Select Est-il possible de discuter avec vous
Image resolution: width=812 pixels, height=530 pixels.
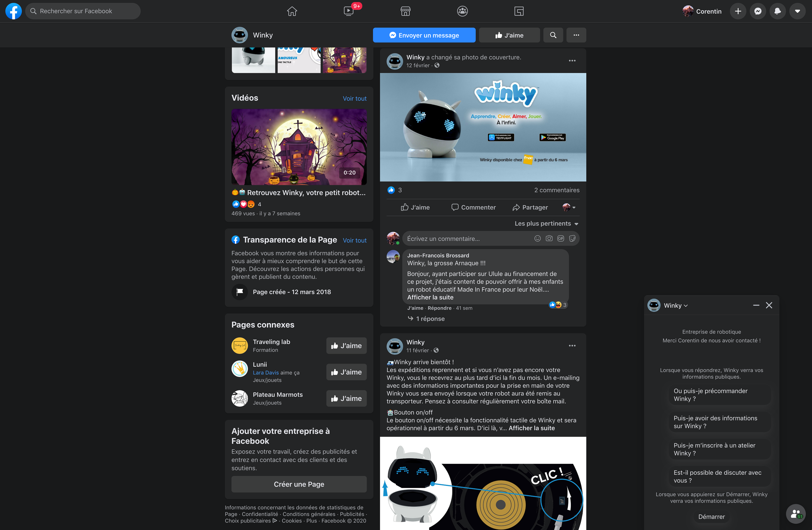point(719,477)
